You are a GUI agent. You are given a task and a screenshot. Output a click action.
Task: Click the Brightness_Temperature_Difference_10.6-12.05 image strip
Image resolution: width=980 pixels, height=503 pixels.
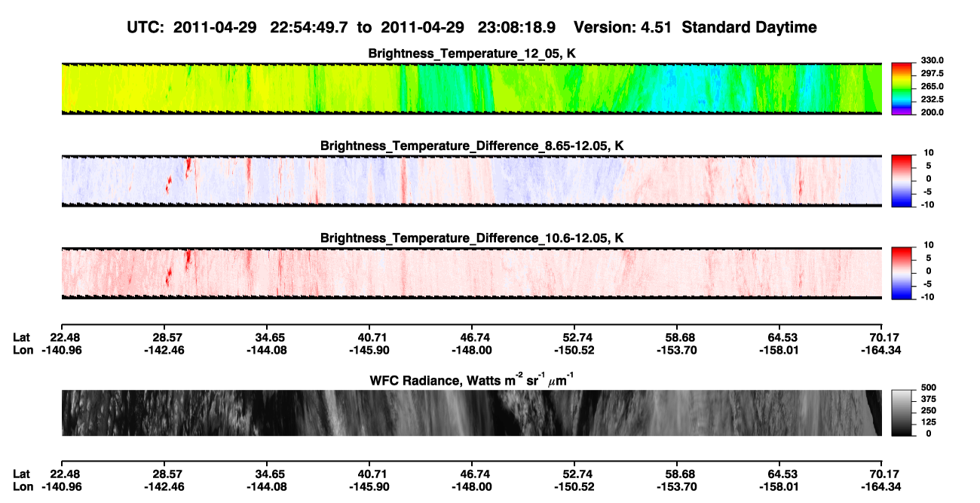tap(471, 273)
